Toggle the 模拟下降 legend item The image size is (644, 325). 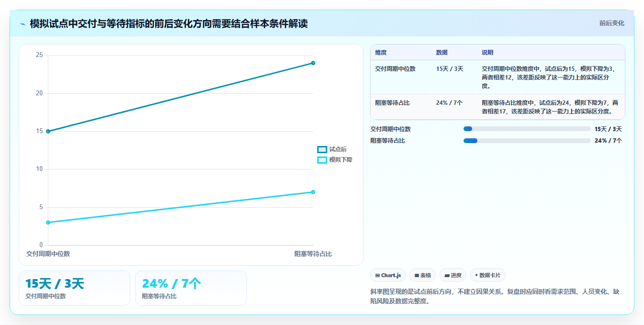(x=335, y=159)
